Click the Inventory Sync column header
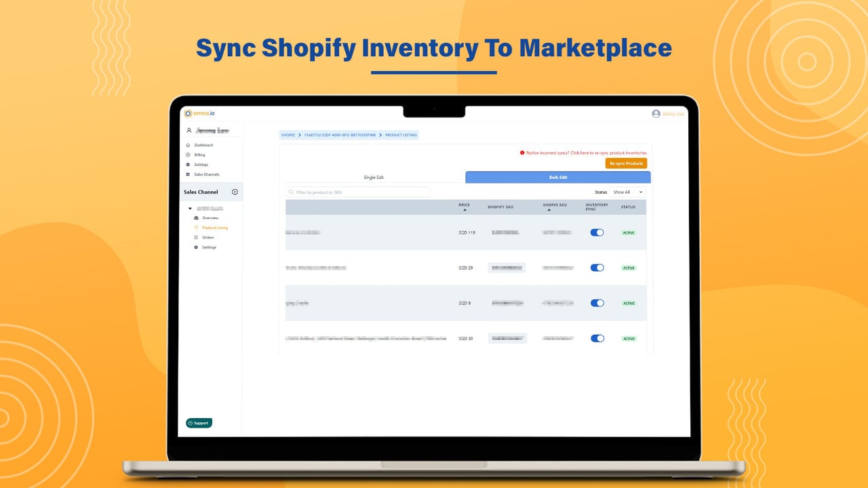868x488 pixels. [597, 207]
